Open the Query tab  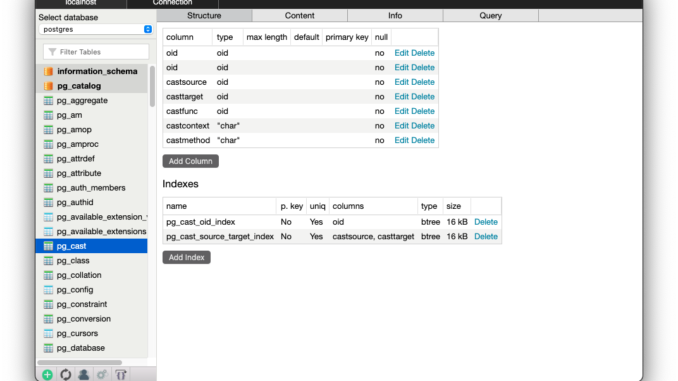click(490, 16)
